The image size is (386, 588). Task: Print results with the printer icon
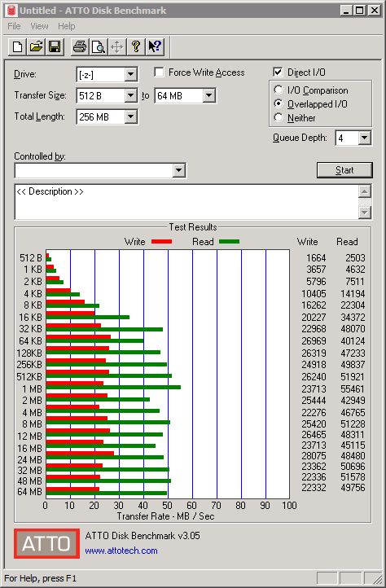tap(80, 47)
